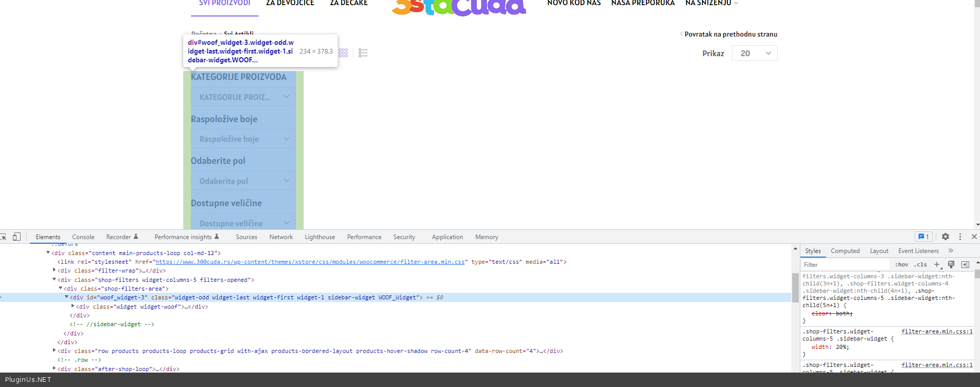Image resolution: width=980 pixels, height=387 pixels.
Task: Toggle the :hov element state panel
Action: [x=901, y=264]
